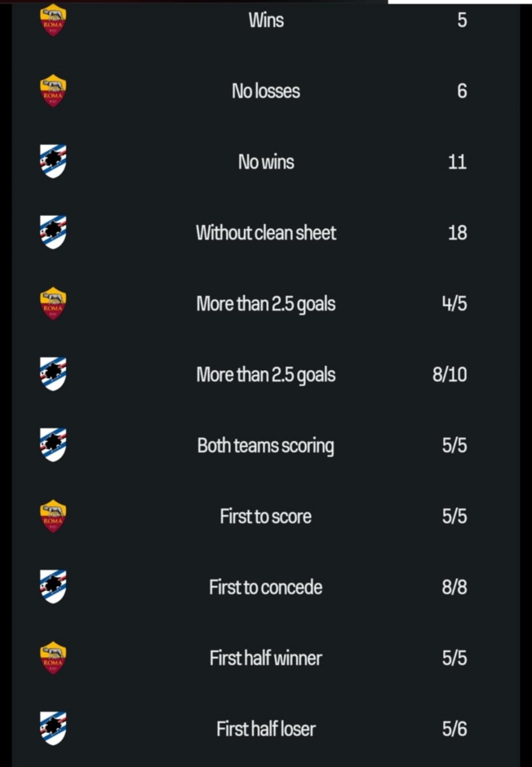
Task: Tap Roma crest on the 4/5 goals row
Action: point(53,303)
